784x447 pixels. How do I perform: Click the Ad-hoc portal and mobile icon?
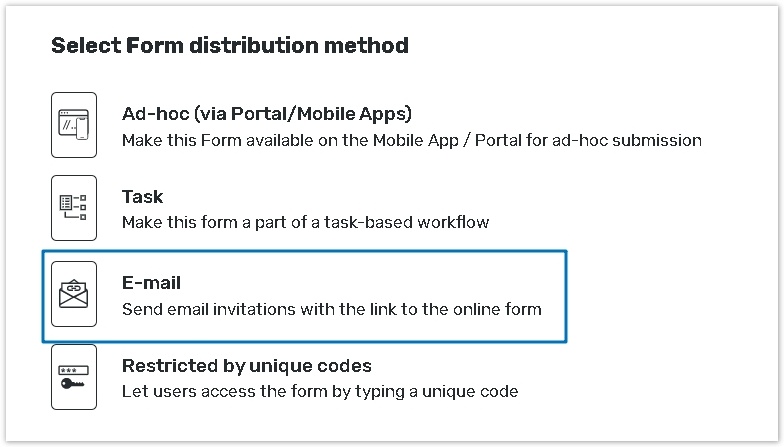(x=74, y=125)
